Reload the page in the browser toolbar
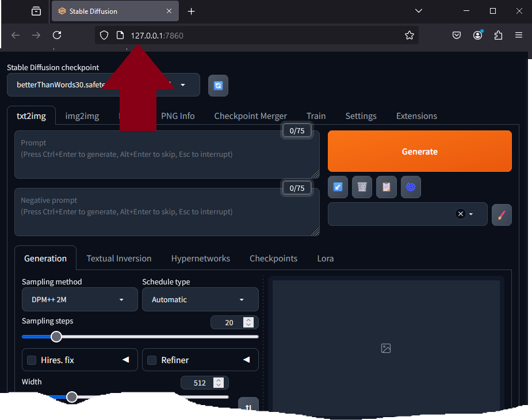The height and width of the screenshot is (420, 532). click(x=57, y=35)
